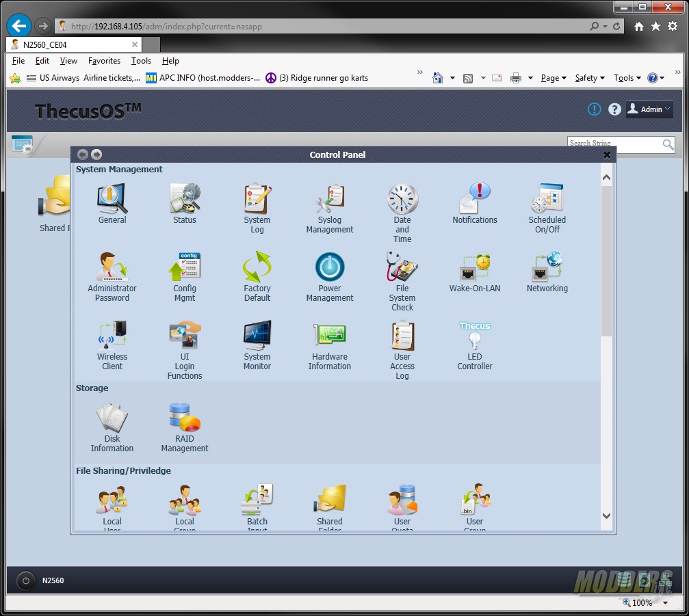Expand the Safety dropdown menu
689x616 pixels.
click(x=590, y=78)
